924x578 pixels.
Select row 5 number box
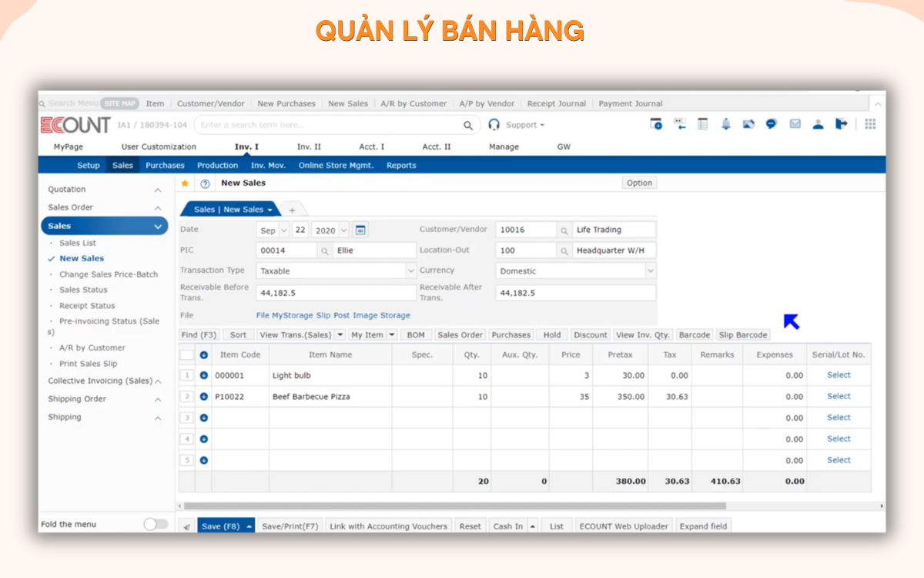187,460
